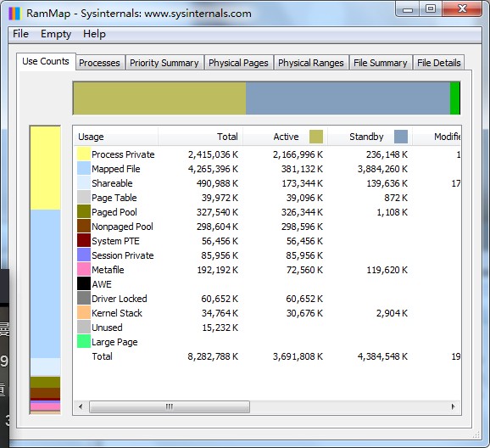Click the Active column legend color square
The image size is (490, 448).
(x=316, y=137)
